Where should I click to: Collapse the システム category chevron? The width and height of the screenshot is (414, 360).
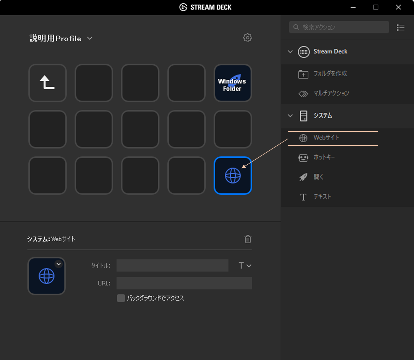click(290, 116)
